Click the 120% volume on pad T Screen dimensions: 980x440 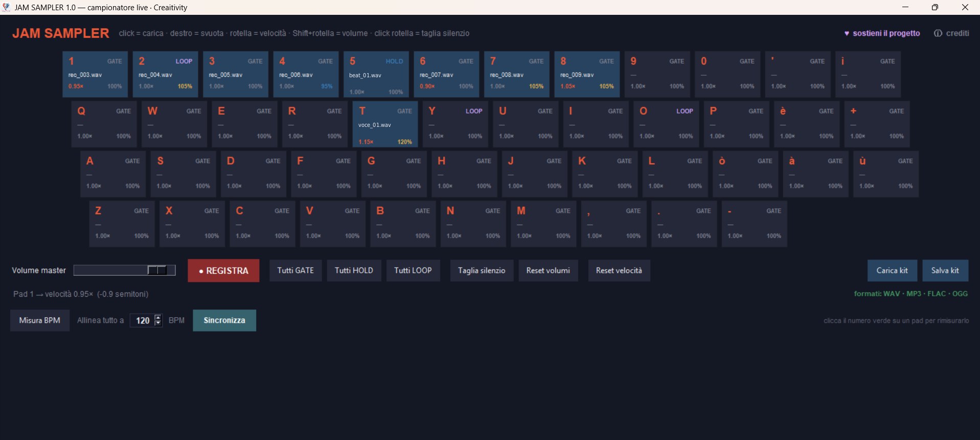pyautogui.click(x=404, y=142)
